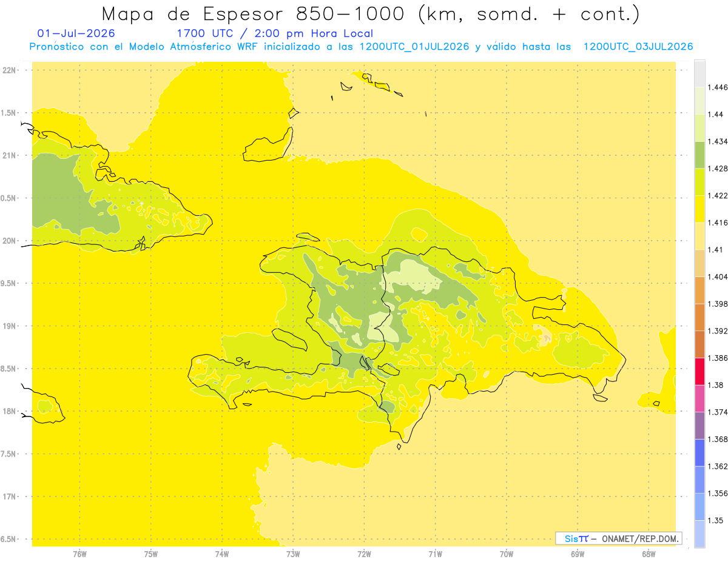Click the pink legend swatch between 1.374 and 1.38

tap(699, 398)
